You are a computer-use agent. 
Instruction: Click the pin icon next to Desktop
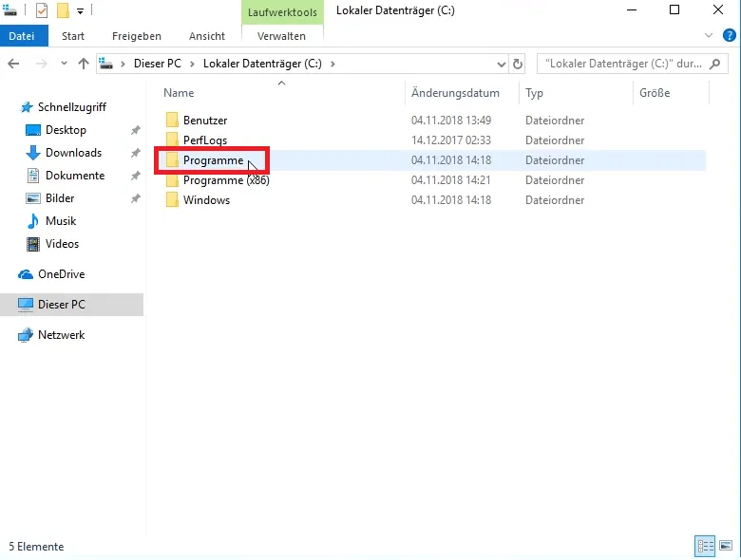pyautogui.click(x=136, y=130)
